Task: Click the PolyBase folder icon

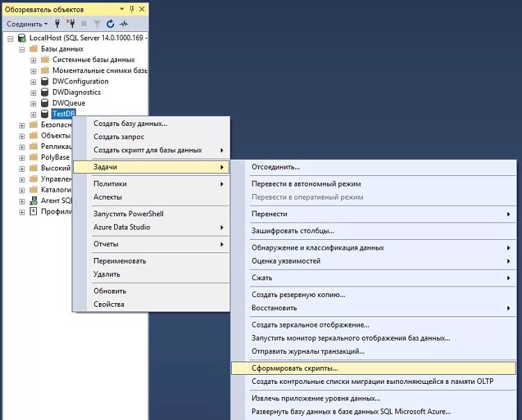Action: pos(33,157)
